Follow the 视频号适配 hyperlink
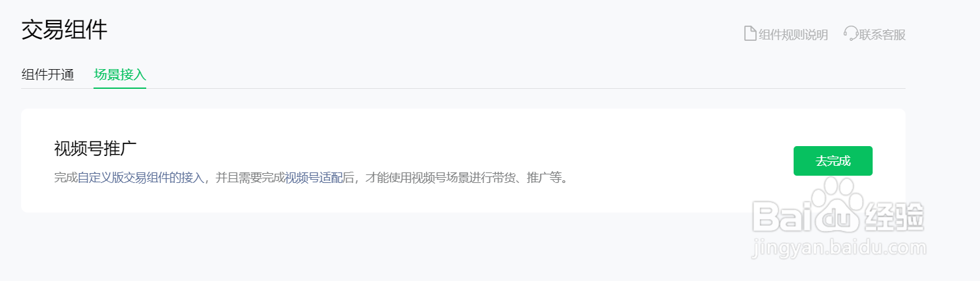Image resolution: width=980 pixels, height=281 pixels. 314,178
